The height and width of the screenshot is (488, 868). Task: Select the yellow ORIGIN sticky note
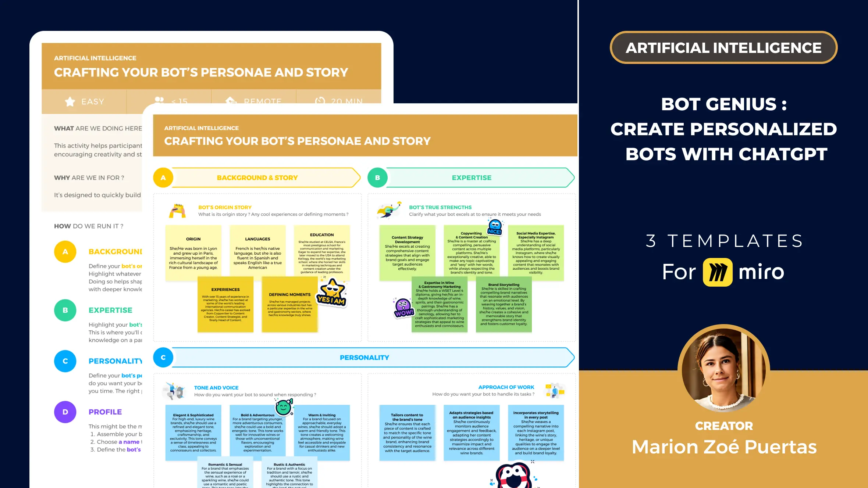[x=193, y=254]
